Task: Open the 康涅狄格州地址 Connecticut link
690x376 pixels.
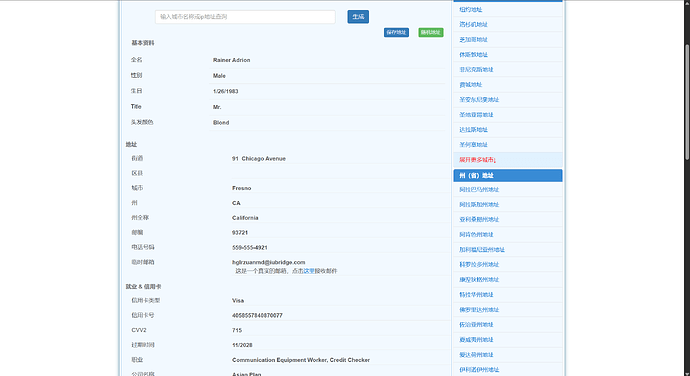Action: (x=479, y=280)
